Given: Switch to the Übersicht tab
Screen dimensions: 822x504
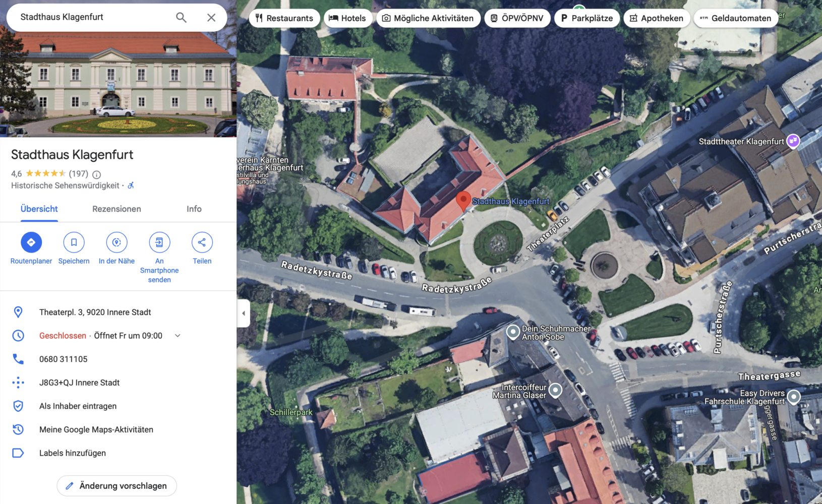Looking at the screenshot, I should click(x=39, y=209).
